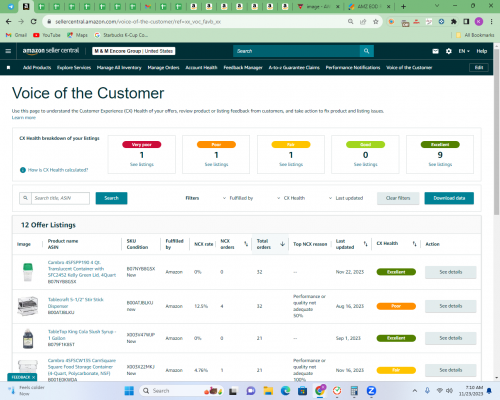Bookmark this page with star icon
The image size is (500, 400).
(x=376, y=22)
